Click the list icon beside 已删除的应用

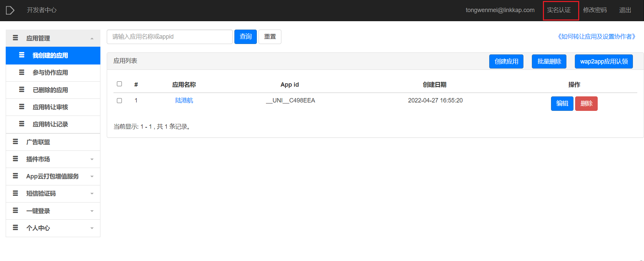click(x=22, y=90)
